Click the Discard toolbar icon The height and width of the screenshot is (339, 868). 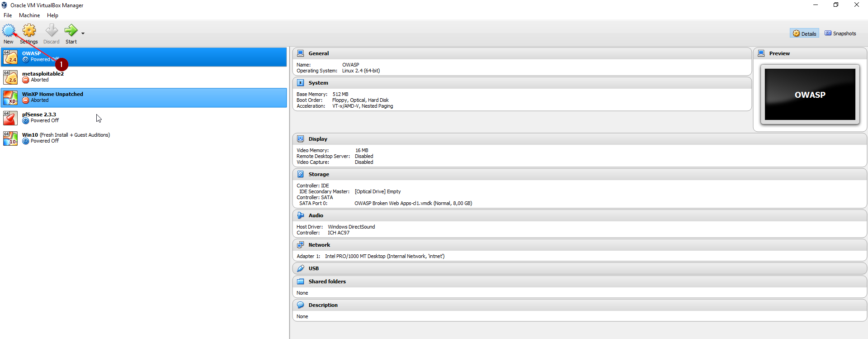[52, 31]
